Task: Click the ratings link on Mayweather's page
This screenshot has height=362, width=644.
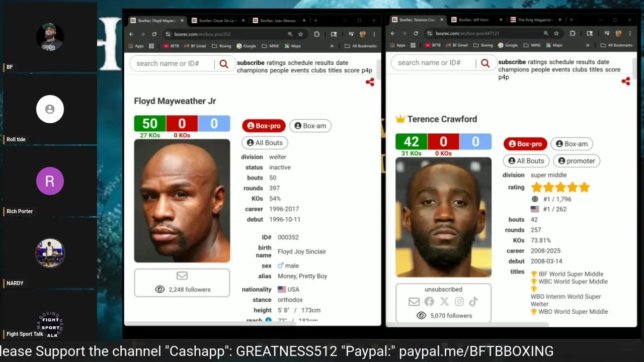Action: click(x=276, y=63)
